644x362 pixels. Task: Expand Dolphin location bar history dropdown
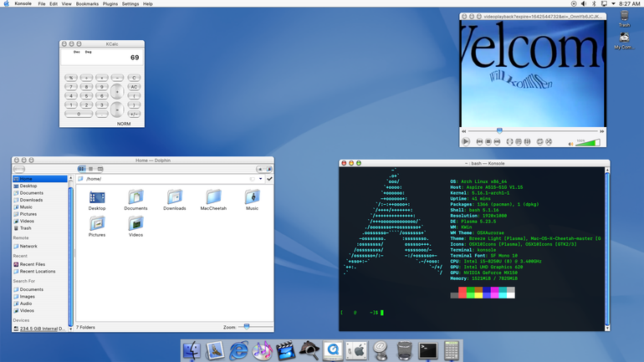point(260,179)
